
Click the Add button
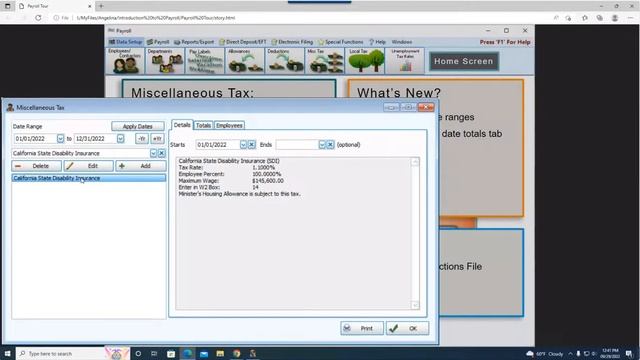(140, 166)
